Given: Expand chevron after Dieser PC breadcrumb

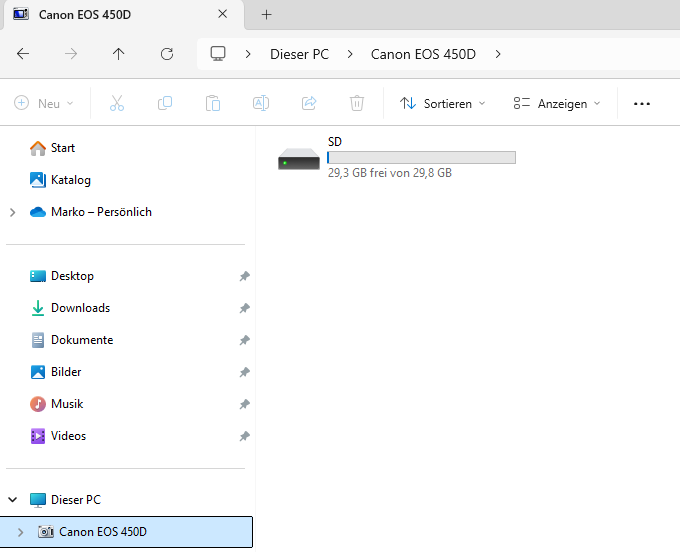Looking at the screenshot, I should [x=350, y=54].
